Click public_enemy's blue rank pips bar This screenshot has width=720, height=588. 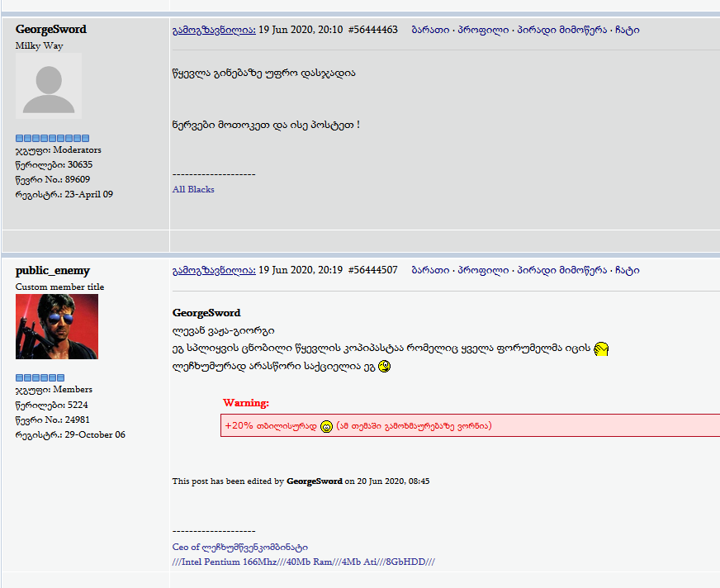click(x=40, y=377)
